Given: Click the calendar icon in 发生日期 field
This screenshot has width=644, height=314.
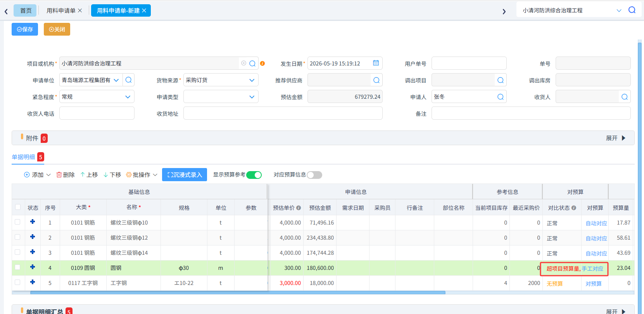Looking at the screenshot, I should click(376, 63).
